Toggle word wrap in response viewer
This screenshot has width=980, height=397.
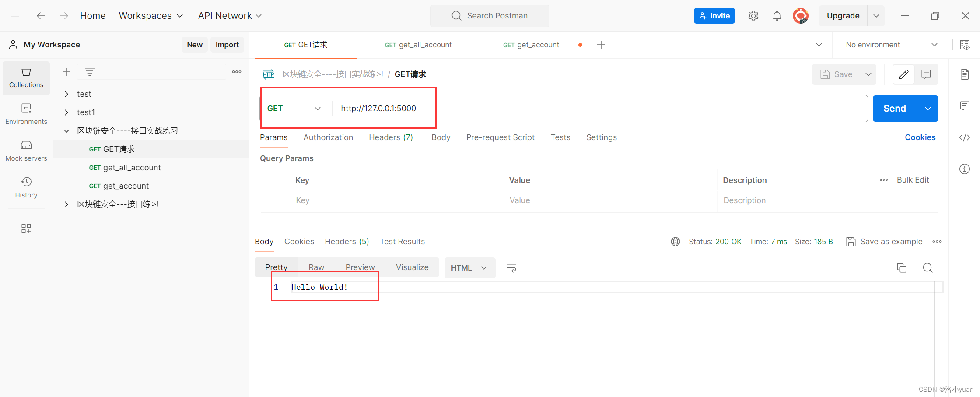point(511,268)
